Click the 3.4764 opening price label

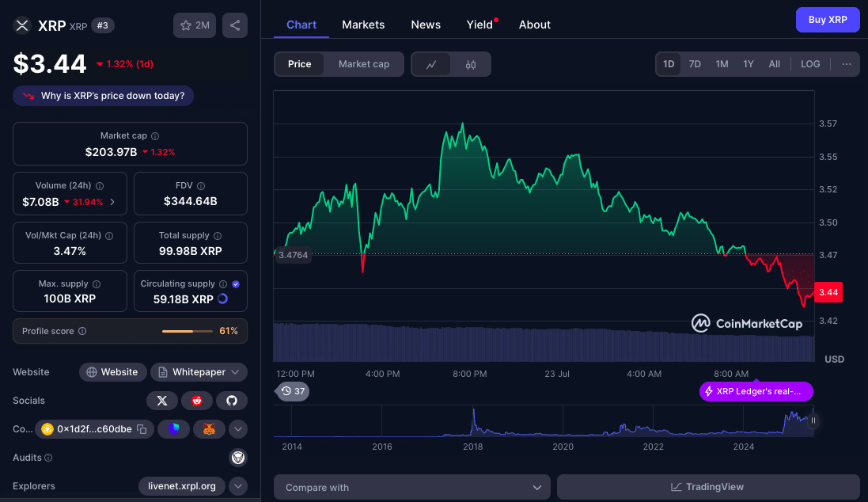tap(293, 255)
